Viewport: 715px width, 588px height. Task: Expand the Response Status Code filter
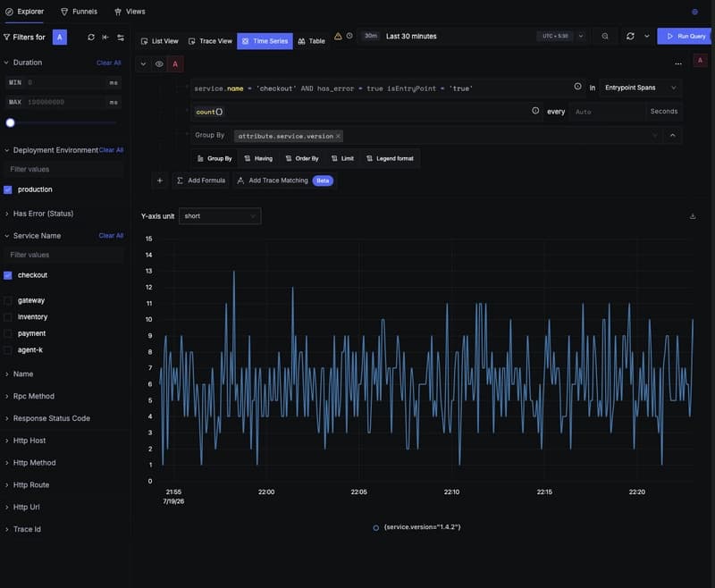(x=6, y=418)
